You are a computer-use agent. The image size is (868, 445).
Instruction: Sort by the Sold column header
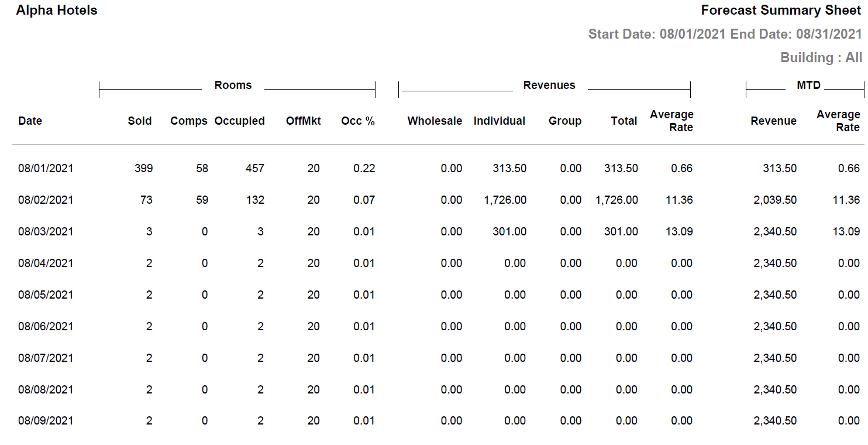pyautogui.click(x=140, y=121)
